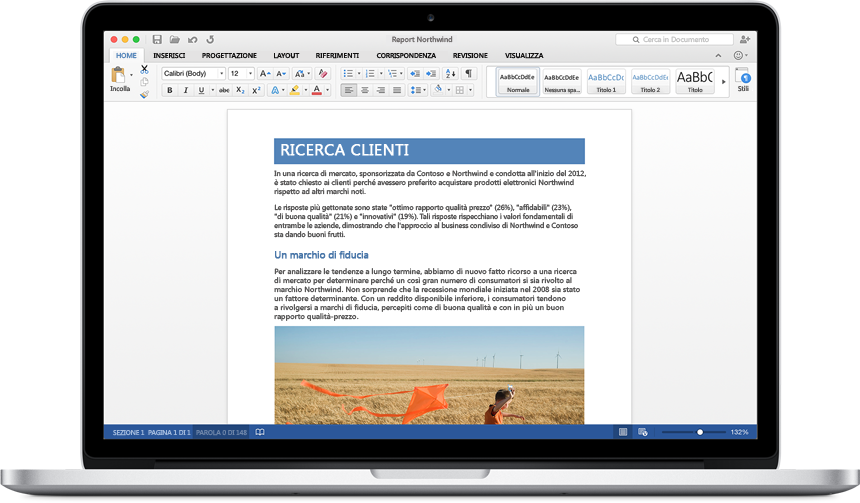Open the borders dropdown arrow

point(470,91)
